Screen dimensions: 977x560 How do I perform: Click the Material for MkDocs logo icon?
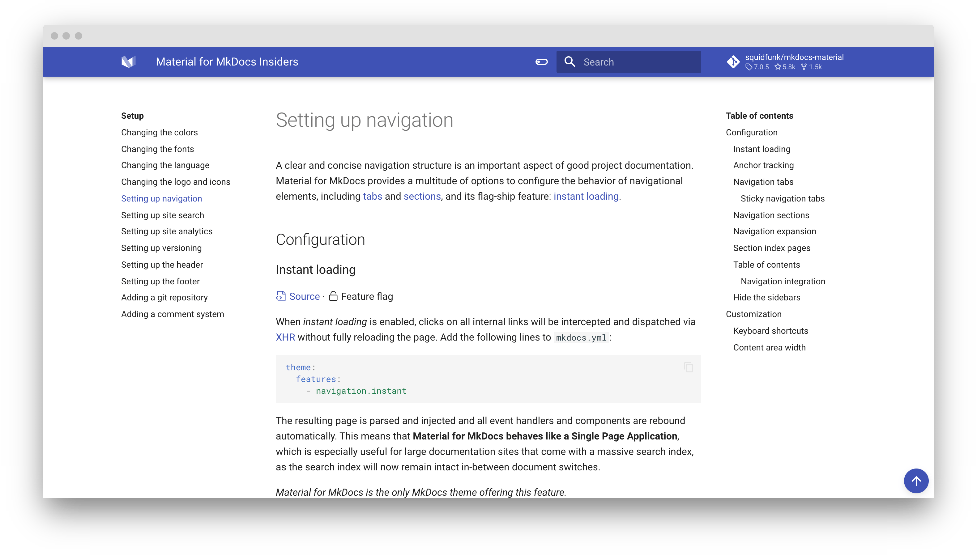(128, 62)
